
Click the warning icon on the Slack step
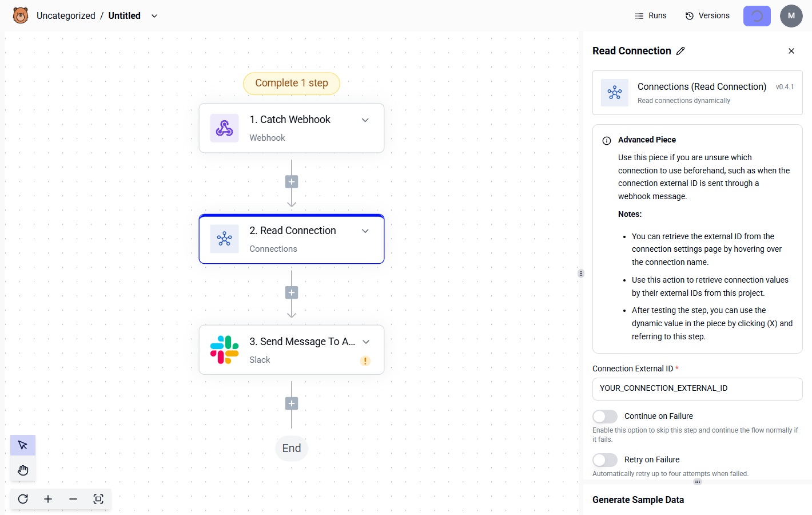point(365,361)
